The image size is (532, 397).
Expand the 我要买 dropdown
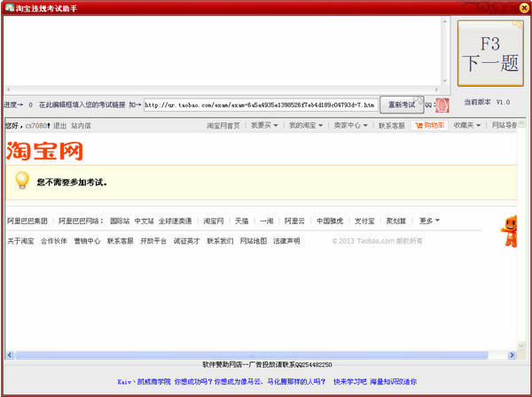pyautogui.click(x=264, y=126)
